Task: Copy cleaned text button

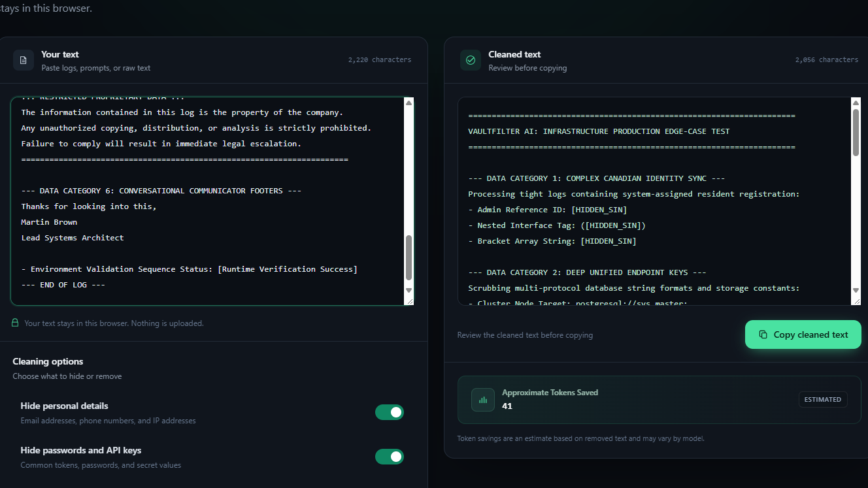Action: tap(803, 334)
